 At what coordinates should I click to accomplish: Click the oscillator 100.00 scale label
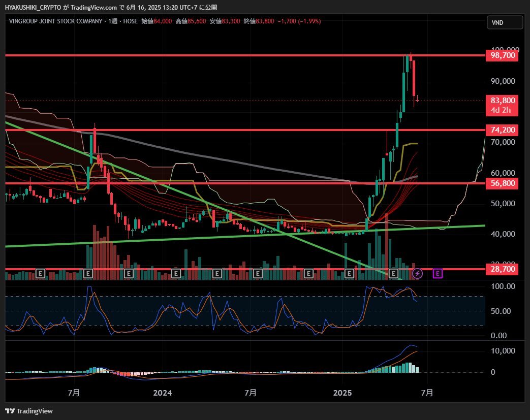[503, 286]
